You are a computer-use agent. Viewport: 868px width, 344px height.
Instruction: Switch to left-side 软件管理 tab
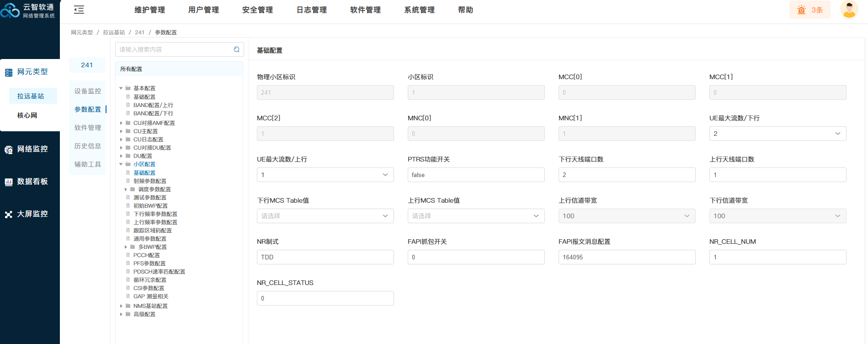(x=88, y=128)
